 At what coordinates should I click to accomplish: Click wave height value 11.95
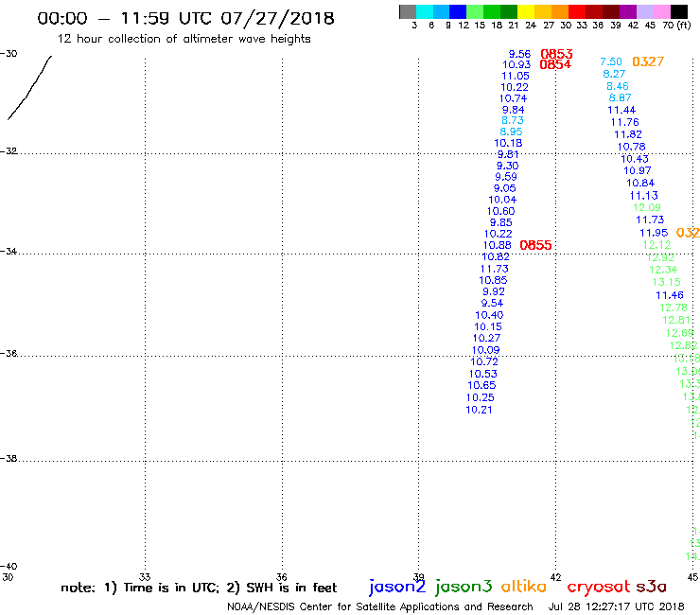click(x=654, y=233)
